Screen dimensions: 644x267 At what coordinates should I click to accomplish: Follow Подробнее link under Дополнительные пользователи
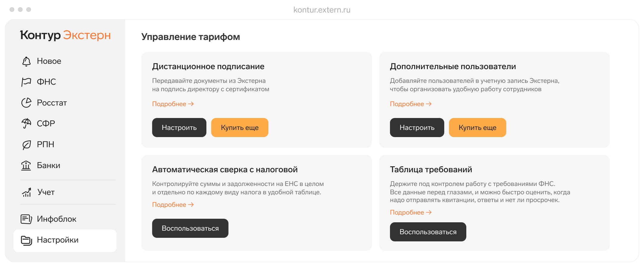tap(411, 104)
